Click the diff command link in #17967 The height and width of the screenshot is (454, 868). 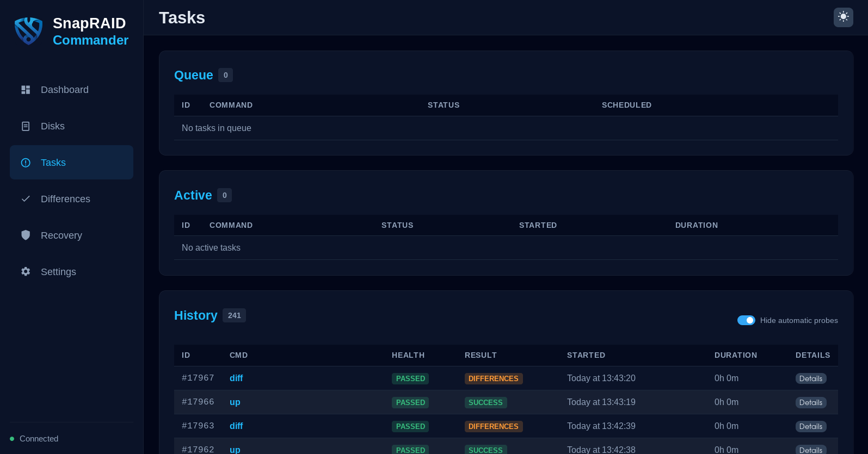[236, 378]
